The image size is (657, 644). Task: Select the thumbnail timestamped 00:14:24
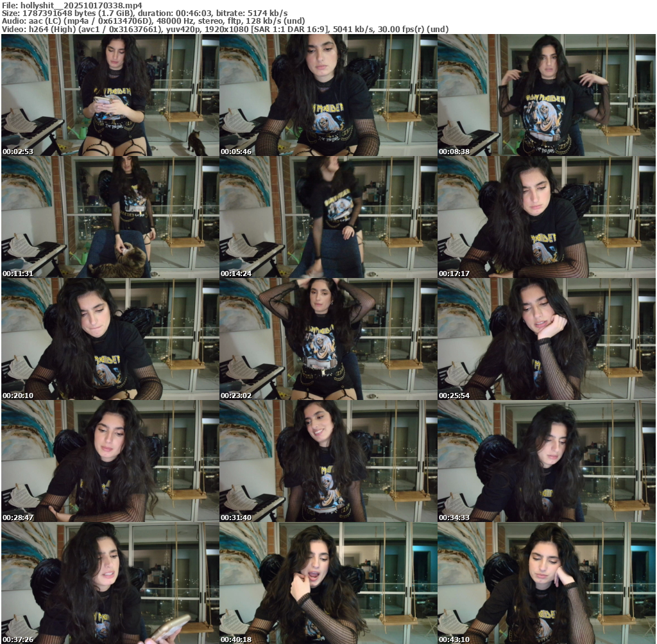click(x=328, y=217)
